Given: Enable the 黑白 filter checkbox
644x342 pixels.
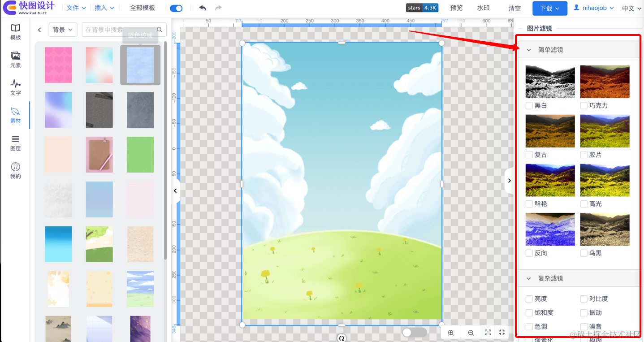Looking at the screenshot, I should tap(529, 106).
